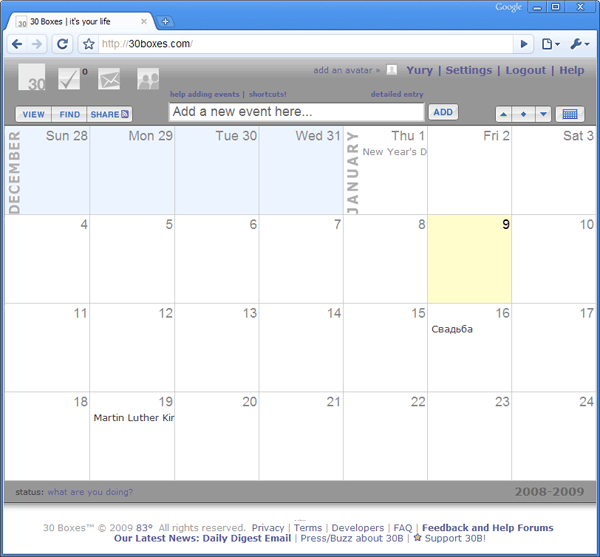The height and width of the screenshot is (557, 600).
Task: Click the browser back arrow
Action: (17, 44)
